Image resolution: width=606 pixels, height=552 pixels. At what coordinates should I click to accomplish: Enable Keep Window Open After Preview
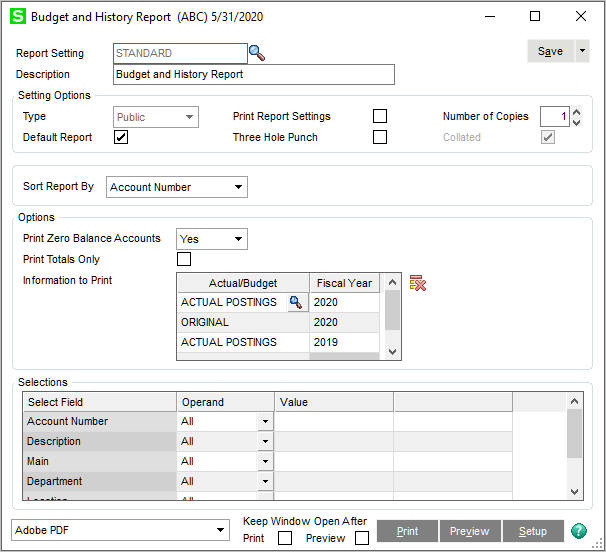click(x=362, y=538)
